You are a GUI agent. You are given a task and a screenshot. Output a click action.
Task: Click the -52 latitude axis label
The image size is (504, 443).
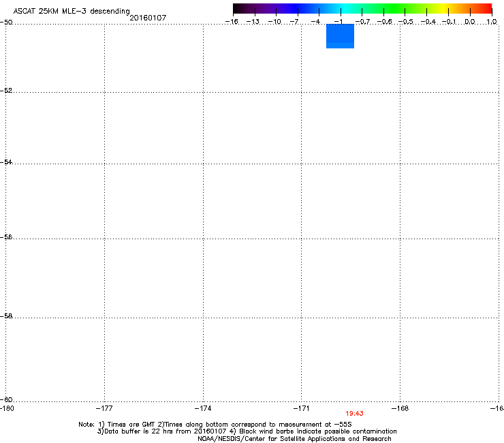[6, 91]
